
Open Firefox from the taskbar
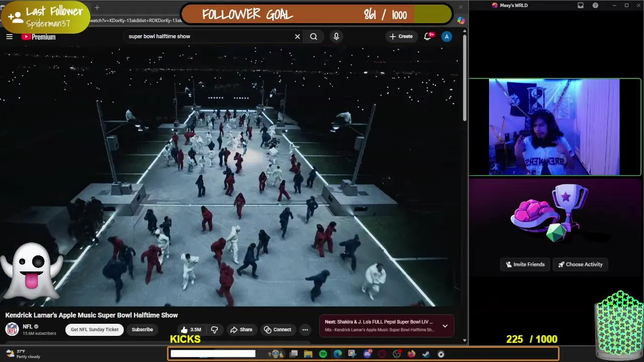[412, 354]
